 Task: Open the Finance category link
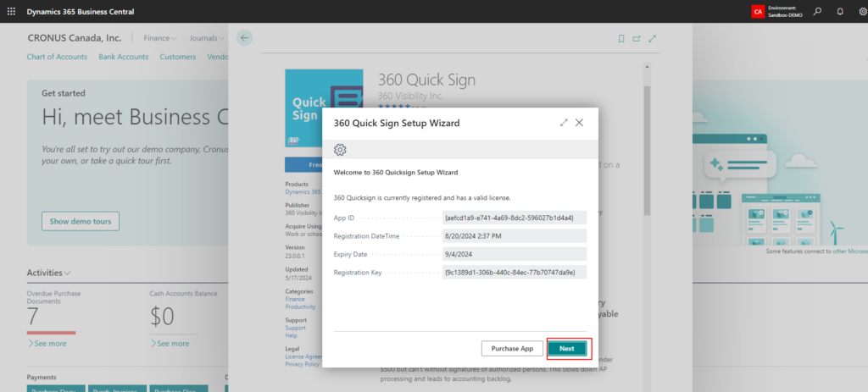295,299
